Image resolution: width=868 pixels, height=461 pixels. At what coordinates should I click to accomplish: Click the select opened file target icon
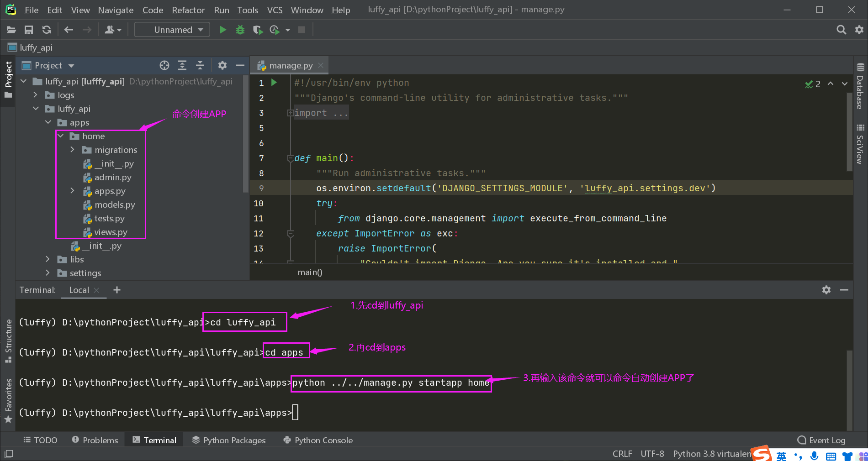coord(164,65)
